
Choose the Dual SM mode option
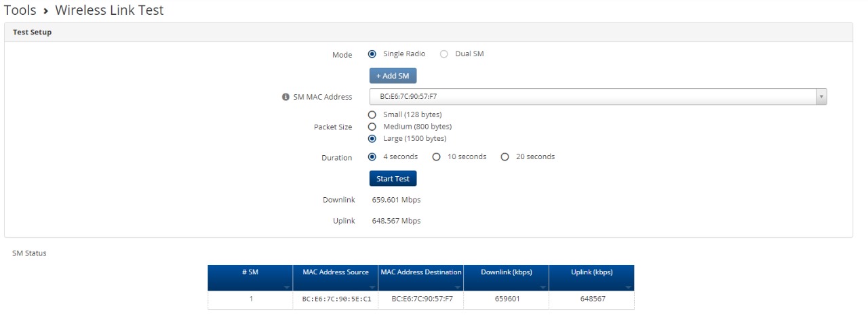click(x=444, y=54)
